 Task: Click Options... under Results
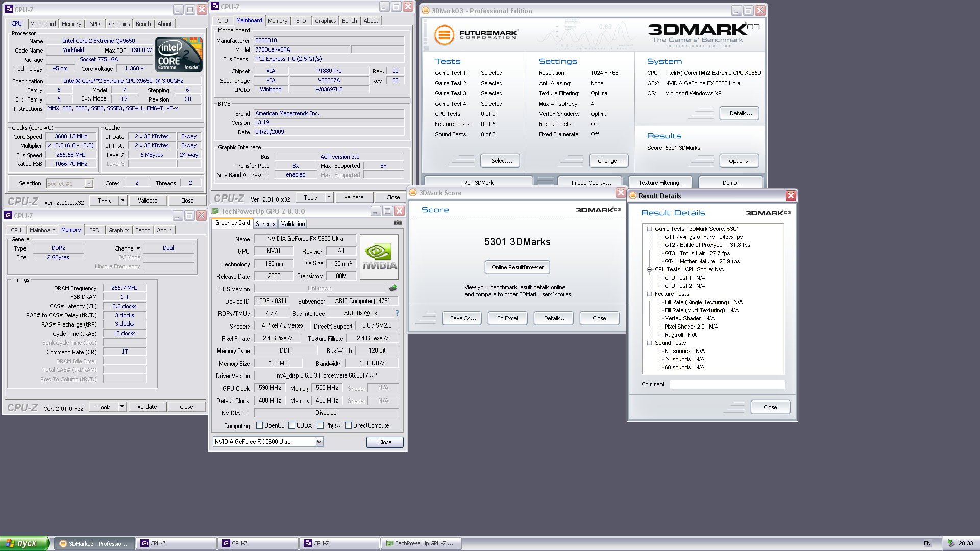point(740,161)
